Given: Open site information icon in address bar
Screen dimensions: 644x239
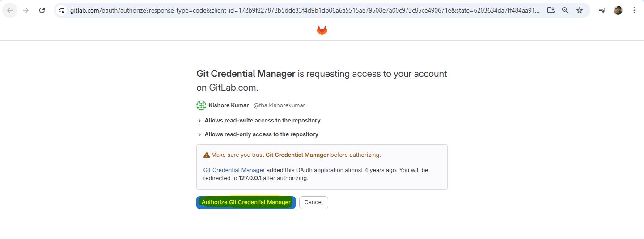Looking at the screenshot, I should point(62,10).
